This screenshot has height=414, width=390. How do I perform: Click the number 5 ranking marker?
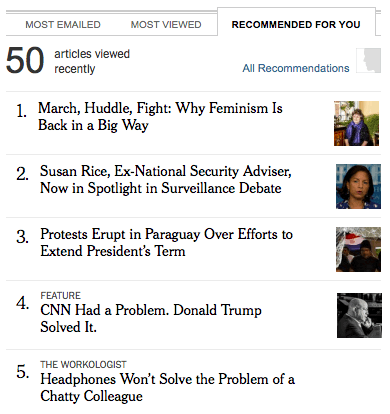coord(23,372)
